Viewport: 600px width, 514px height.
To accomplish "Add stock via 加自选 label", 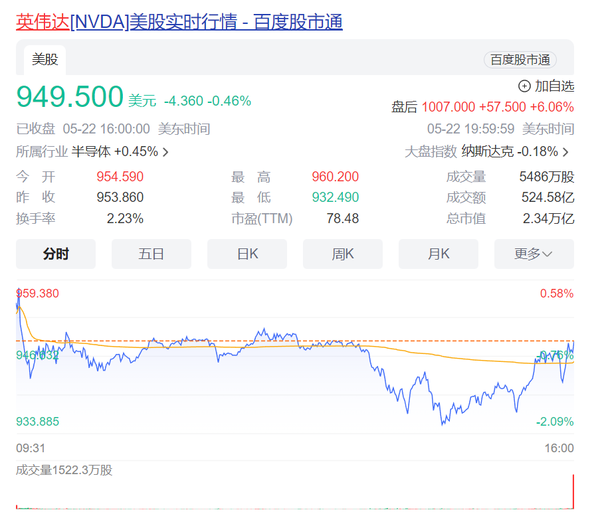I will pos(554,86).
